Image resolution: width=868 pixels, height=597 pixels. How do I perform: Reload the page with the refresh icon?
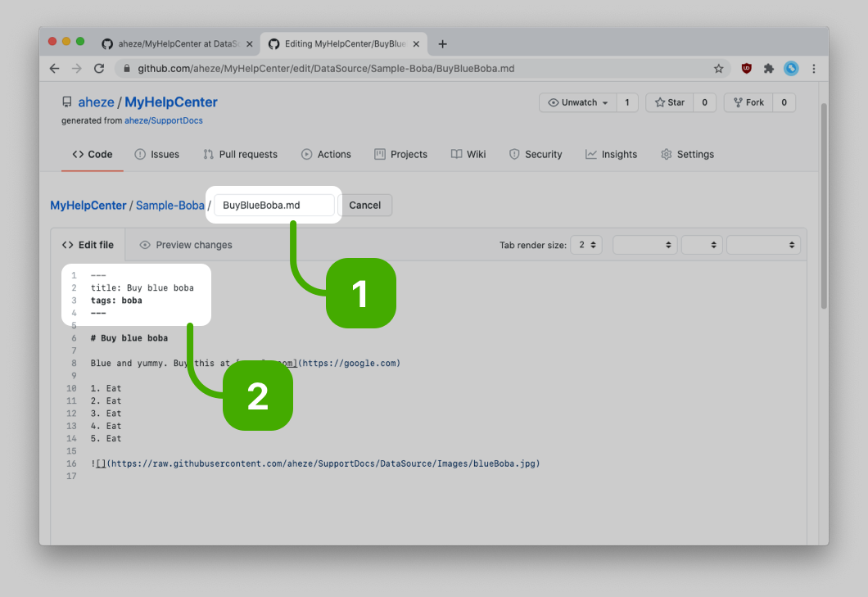click(99, 69)
